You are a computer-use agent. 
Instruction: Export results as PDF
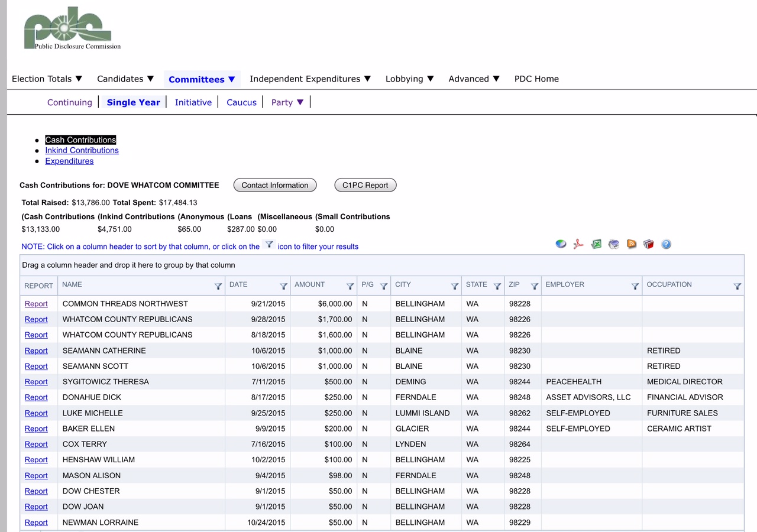click(x=578, y=244)
